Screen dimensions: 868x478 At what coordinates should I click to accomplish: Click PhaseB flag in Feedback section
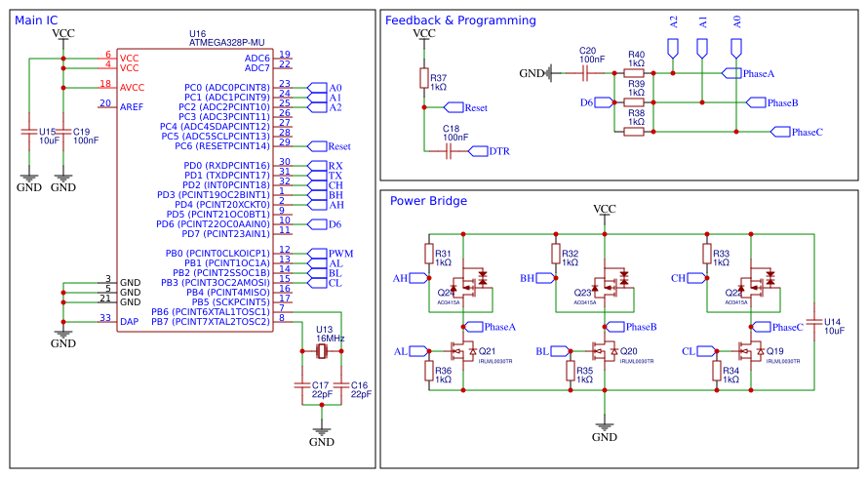756,102
